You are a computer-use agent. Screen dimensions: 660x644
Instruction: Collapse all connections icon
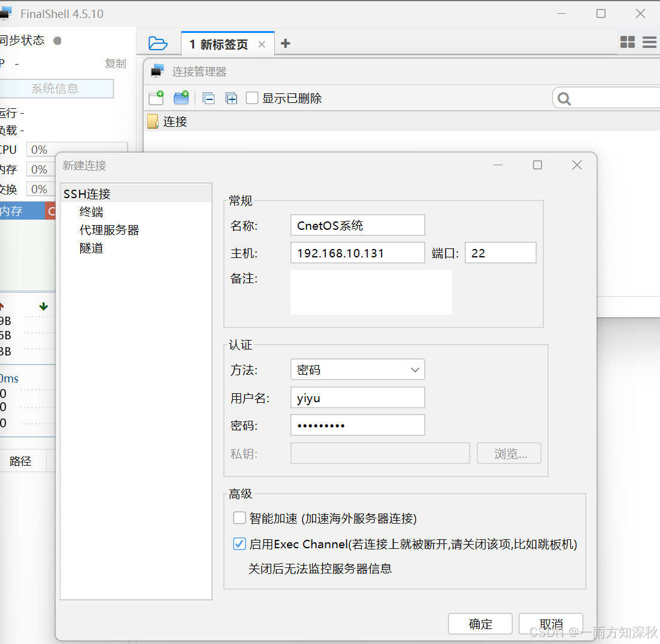pyautogui.click(x=208, y=98)
